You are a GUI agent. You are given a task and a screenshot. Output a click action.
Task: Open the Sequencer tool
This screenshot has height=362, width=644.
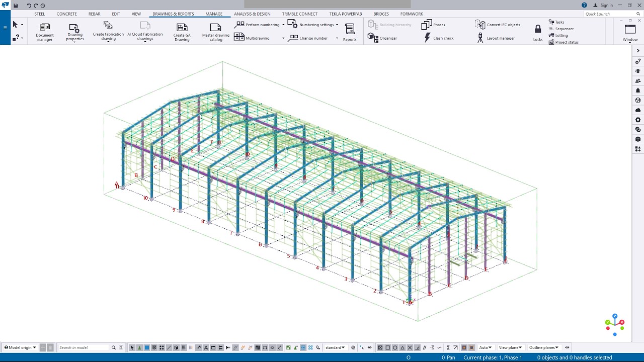click(x=561, y=29)
